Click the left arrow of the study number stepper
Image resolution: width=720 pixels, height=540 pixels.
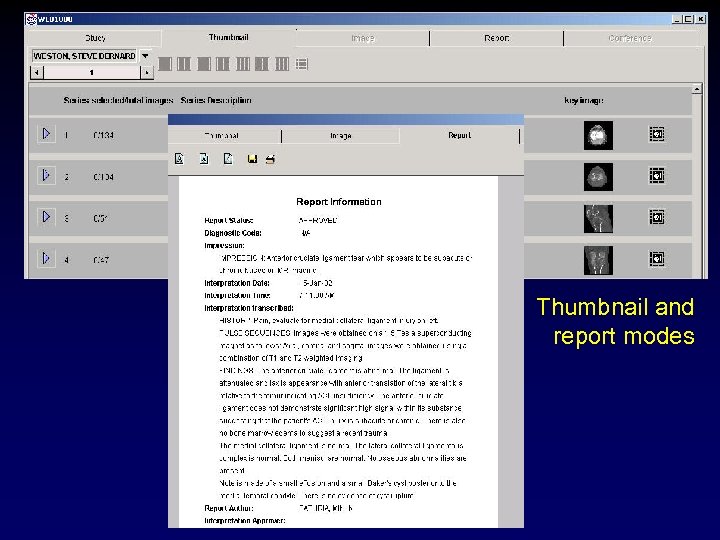37,72
